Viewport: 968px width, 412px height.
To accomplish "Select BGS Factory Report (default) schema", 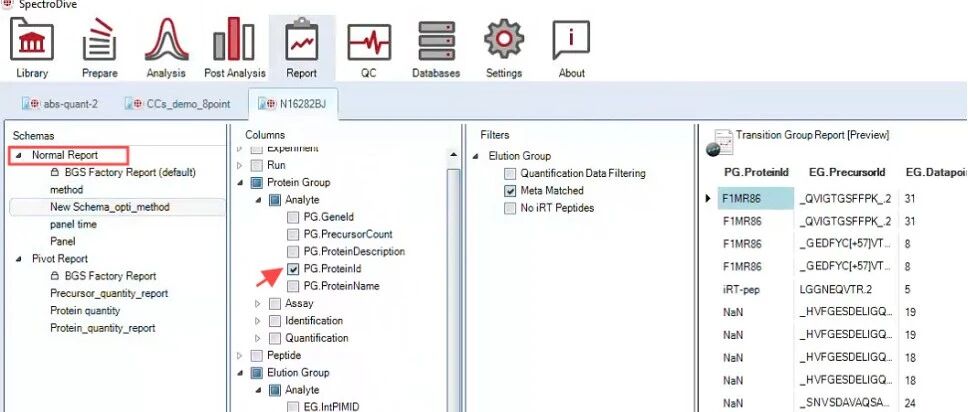I will point(130,172).
